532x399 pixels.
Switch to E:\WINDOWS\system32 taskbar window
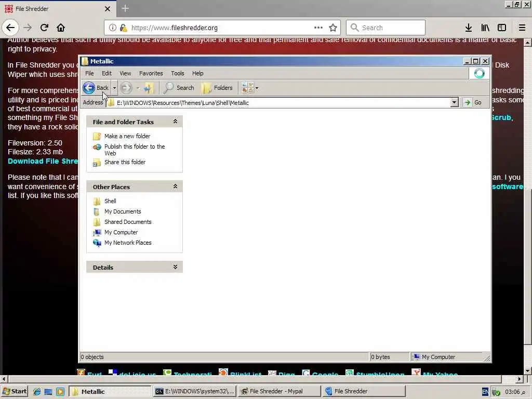click(x=194, y=391)
